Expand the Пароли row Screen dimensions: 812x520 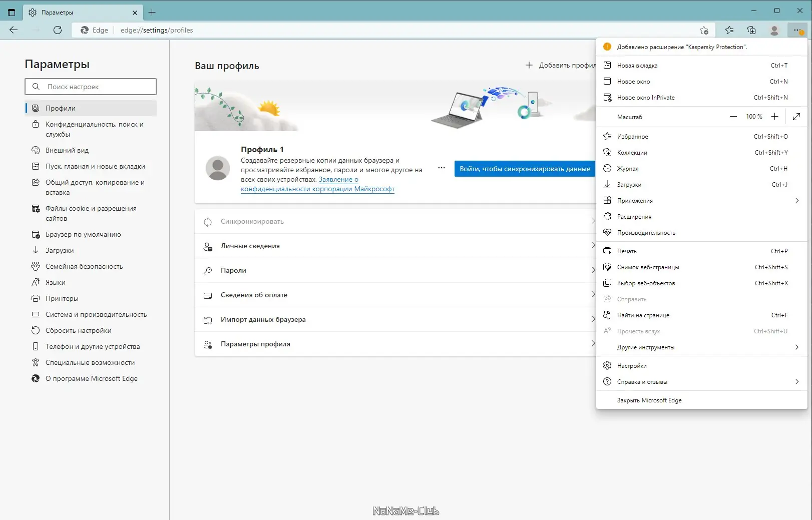395,270
